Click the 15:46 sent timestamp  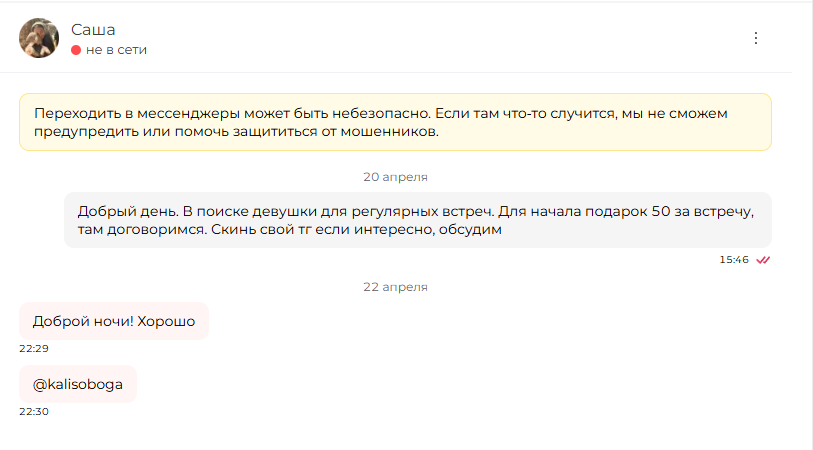pos(734,260)
